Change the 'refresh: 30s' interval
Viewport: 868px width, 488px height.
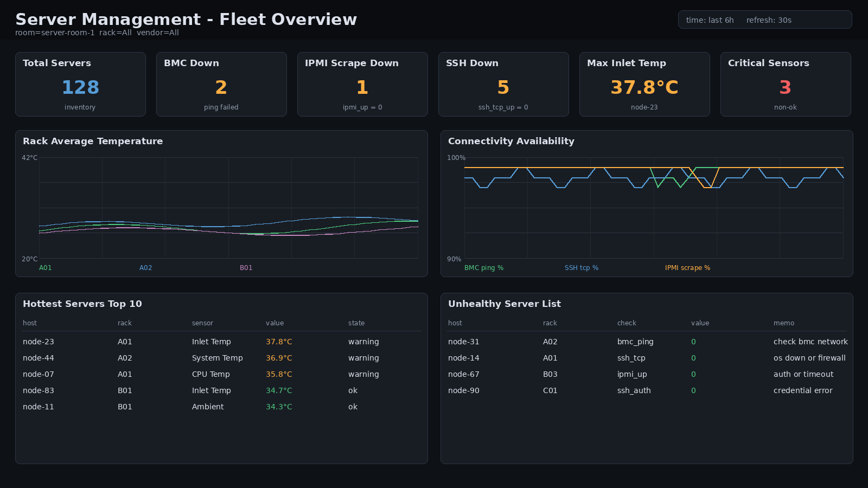769,20
